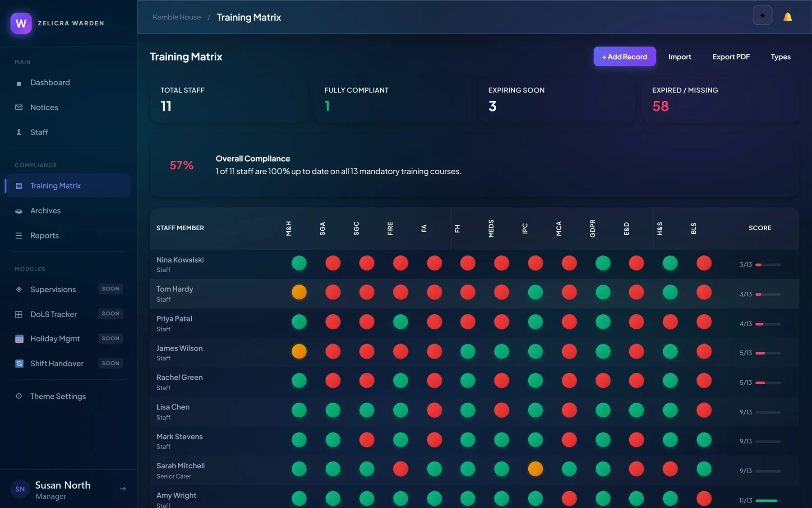Open the Reports sidebar item
812x508 pixels.
click(x=68, y=235)
